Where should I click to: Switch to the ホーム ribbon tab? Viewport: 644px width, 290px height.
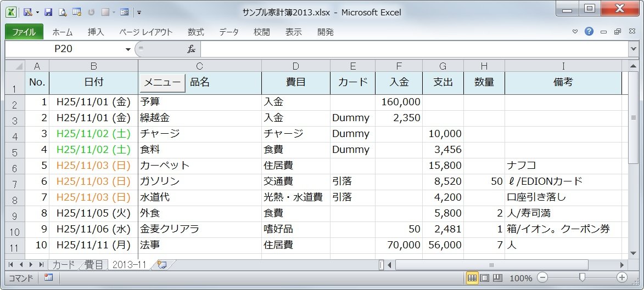pos(63,32)
